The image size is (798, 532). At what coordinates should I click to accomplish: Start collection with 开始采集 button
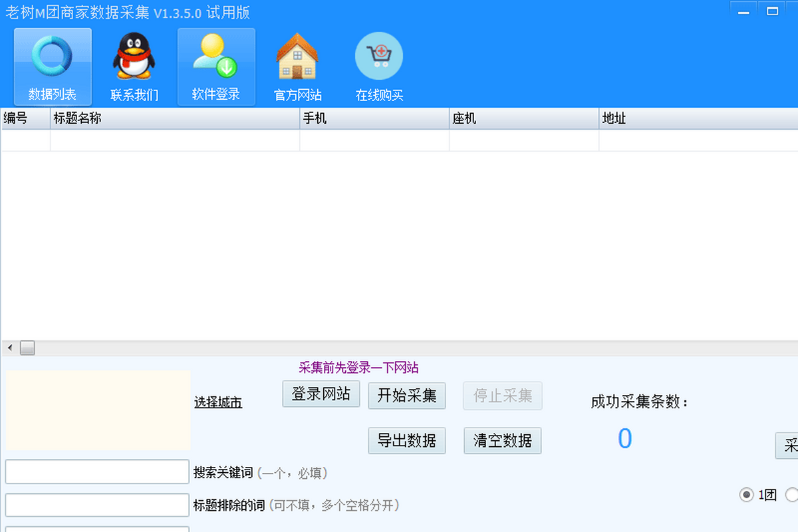point(407,396)
